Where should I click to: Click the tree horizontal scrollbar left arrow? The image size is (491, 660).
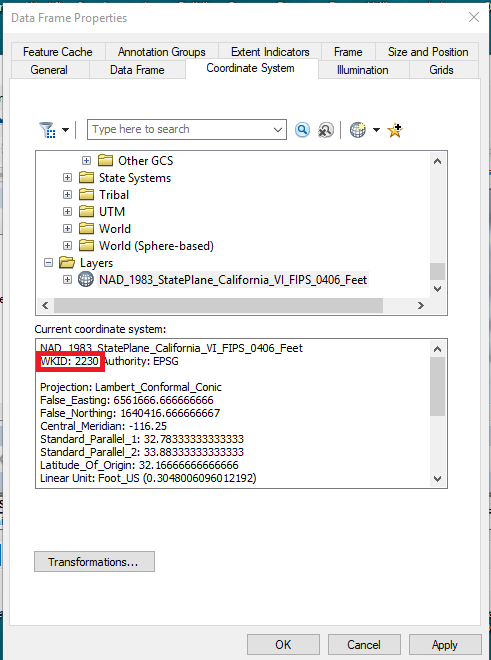45,306
